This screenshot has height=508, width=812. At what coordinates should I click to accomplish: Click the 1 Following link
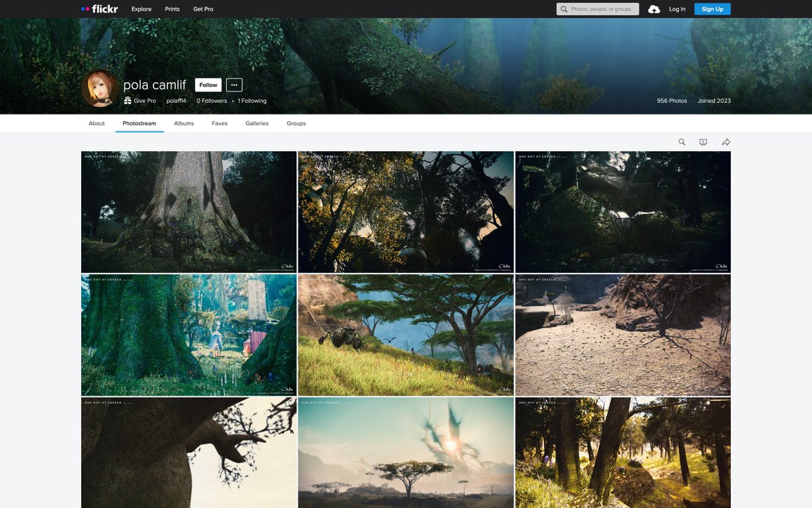(252, 101)
